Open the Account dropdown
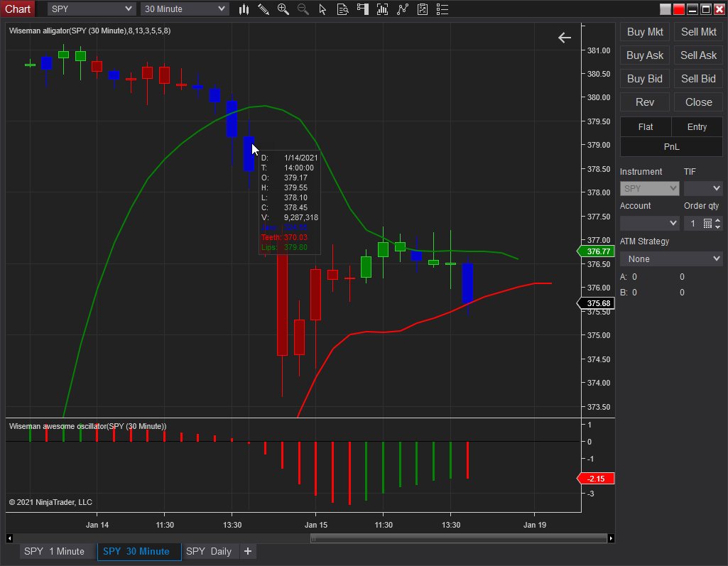 click(650, 223)
